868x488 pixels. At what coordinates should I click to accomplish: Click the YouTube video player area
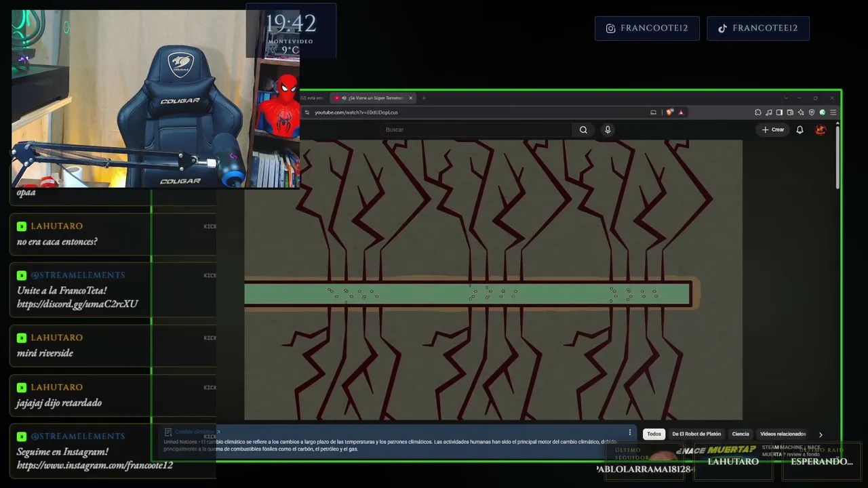pos(493,280)
